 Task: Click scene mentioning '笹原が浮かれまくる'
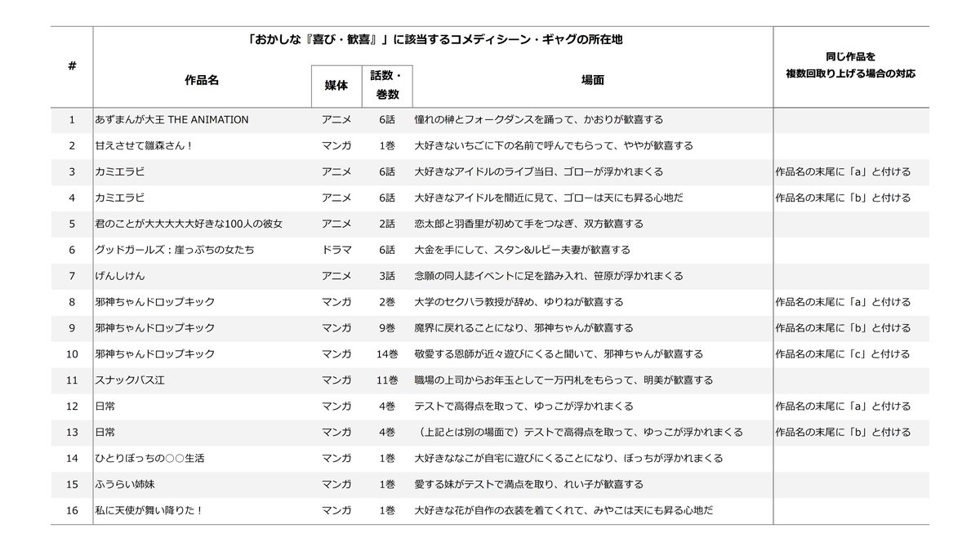click(549, 276)
